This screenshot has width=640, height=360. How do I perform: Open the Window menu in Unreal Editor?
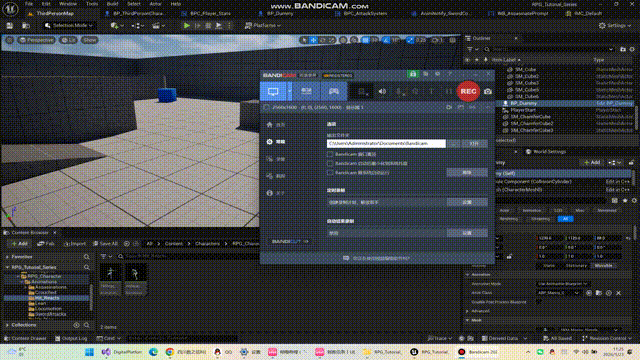68,4
